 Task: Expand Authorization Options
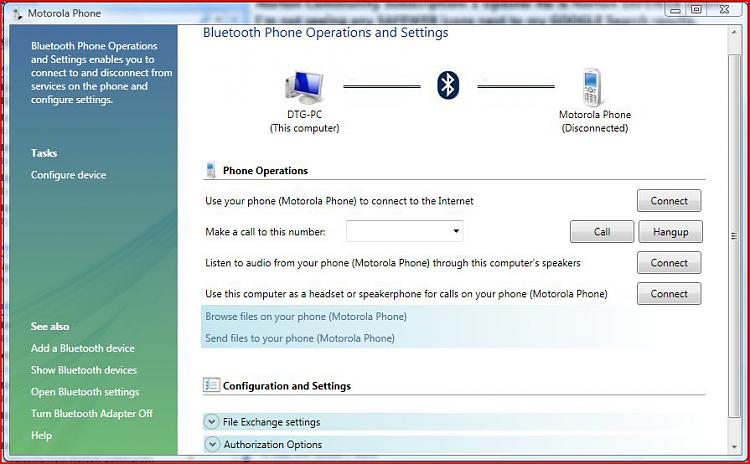click(211, 444)
